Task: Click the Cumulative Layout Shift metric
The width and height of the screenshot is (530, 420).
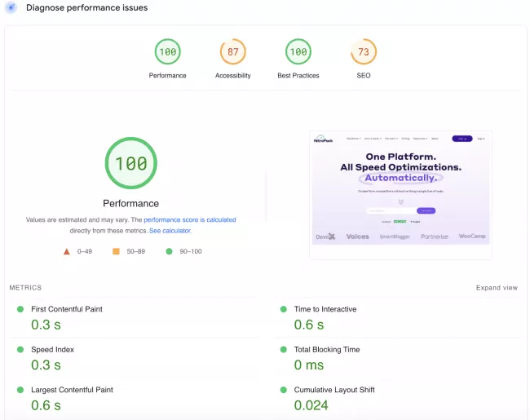Action: (334, 390)
